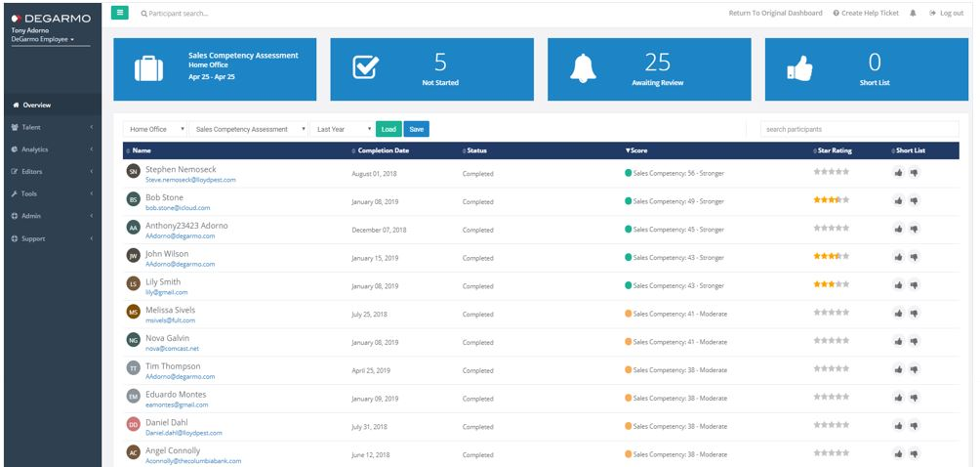Screen dimensions: 980x467
Task: Click the name Eduardo Montes
Action: click(176, 395)
